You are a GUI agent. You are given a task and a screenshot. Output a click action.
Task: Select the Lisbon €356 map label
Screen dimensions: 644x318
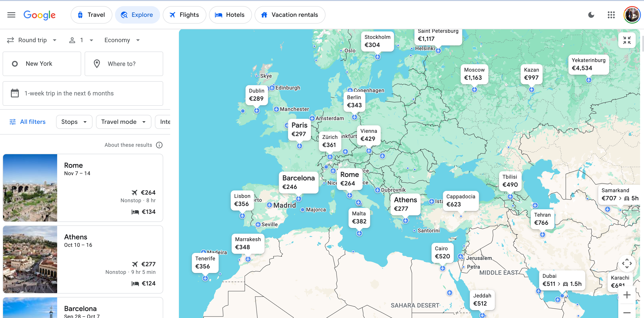(x=242, y=200)
